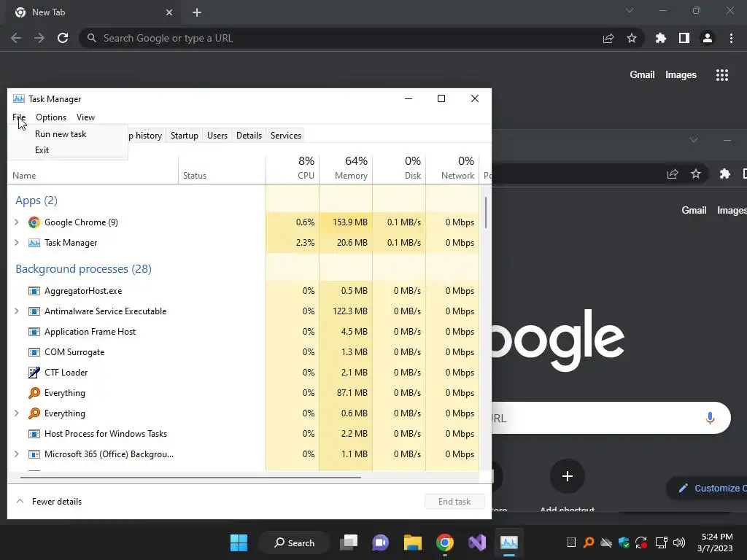Image resolution: width=747 pixels, height=560 pixels.
Task: Close the New Tab browser tab
Action: [x=169, y=12]
